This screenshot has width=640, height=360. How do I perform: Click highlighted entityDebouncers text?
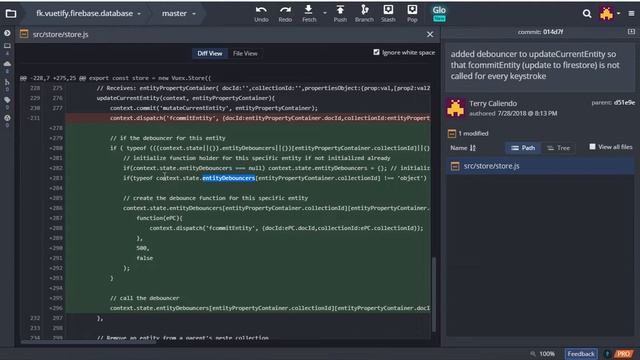(x=229, y=178)
